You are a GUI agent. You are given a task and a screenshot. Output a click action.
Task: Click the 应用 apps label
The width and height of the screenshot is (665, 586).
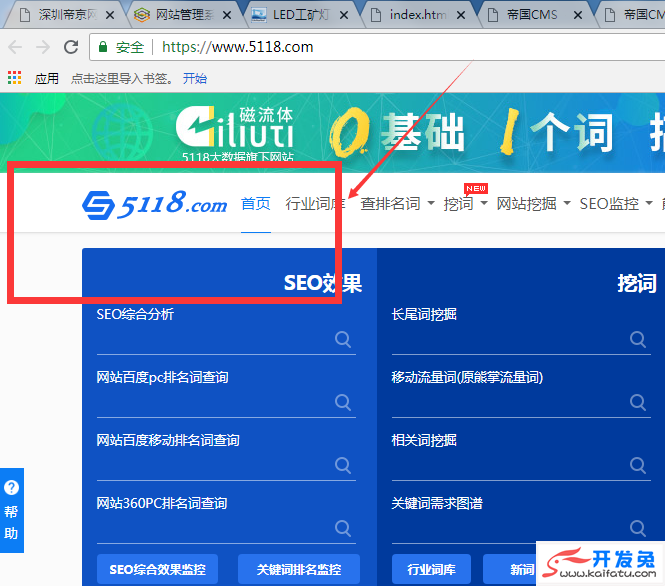[47, 78]
